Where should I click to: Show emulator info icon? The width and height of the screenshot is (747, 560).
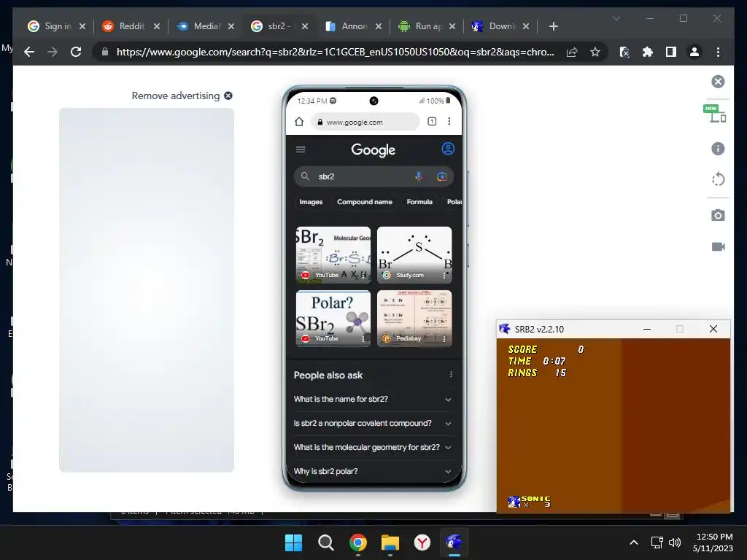(718, 149)
